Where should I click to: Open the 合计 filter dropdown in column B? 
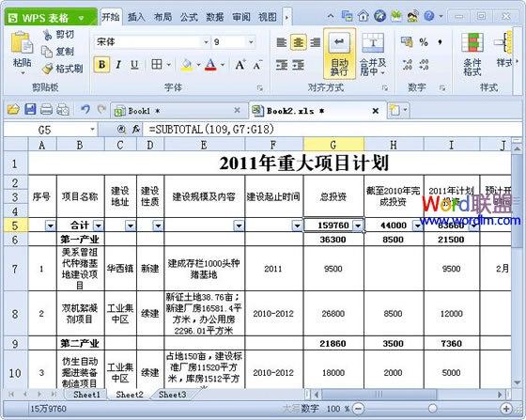[99, 226]
